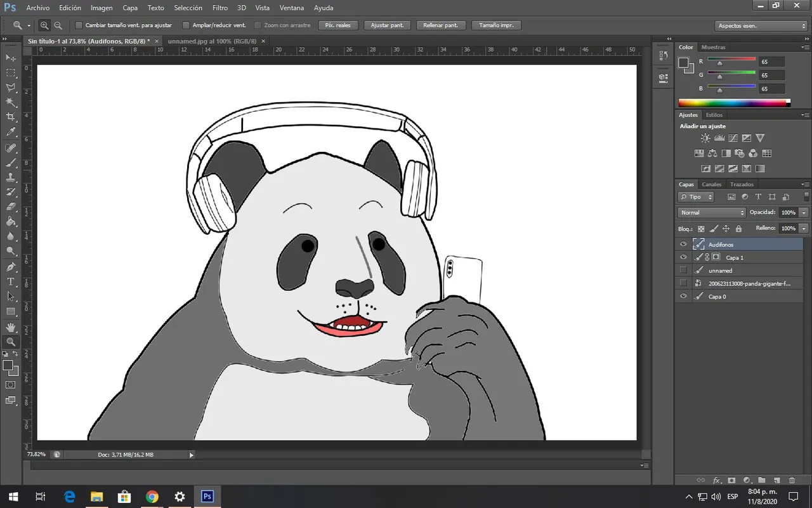Open the Color panel options menu
Image resolution: width=812 pixels, height=508 pixels.
click(x=805, y=47)
